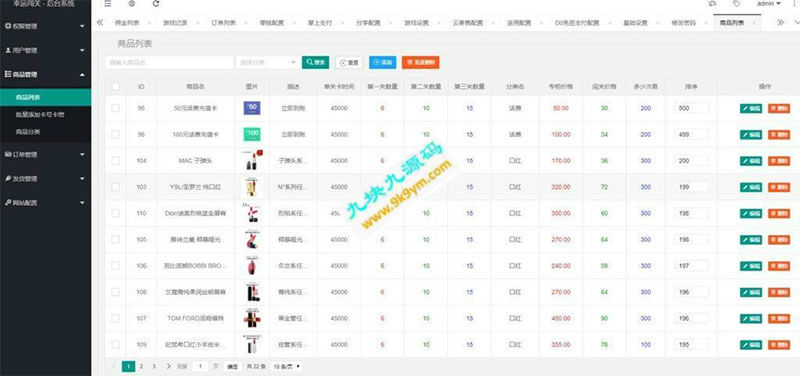This screenshot has height=376, width=800.
Task: Expand the 权限管理 sidebar menu
Action: tap(45, 26)
